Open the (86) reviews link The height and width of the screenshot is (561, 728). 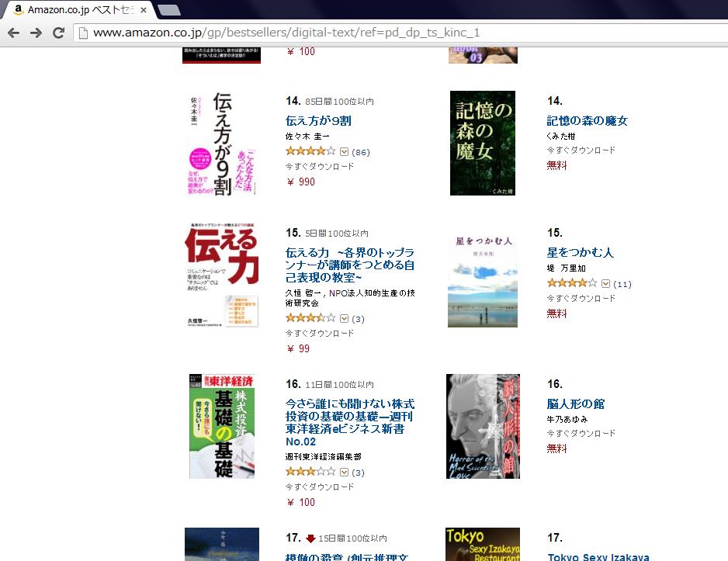coord(361,152)
